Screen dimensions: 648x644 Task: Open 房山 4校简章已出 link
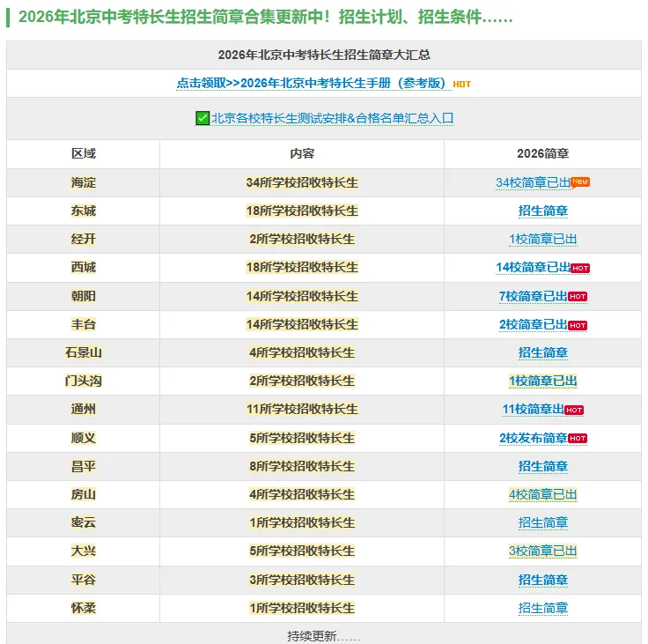point(542,495)
